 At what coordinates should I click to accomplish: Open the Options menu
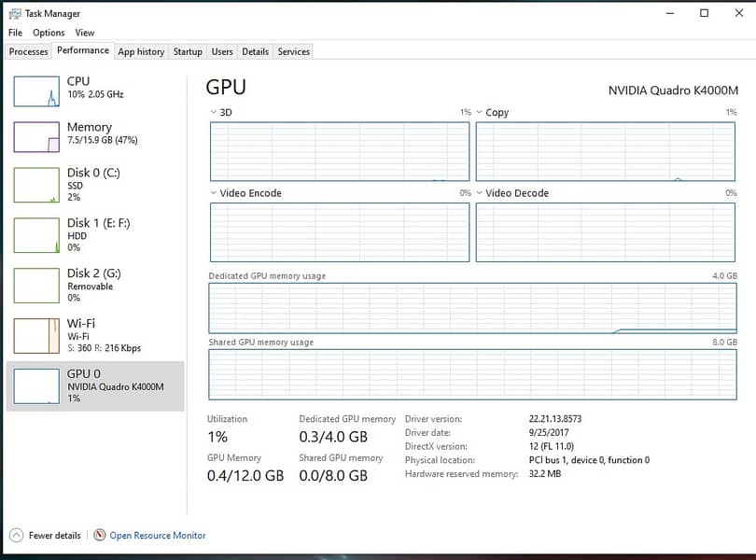[x=49, y=33]
